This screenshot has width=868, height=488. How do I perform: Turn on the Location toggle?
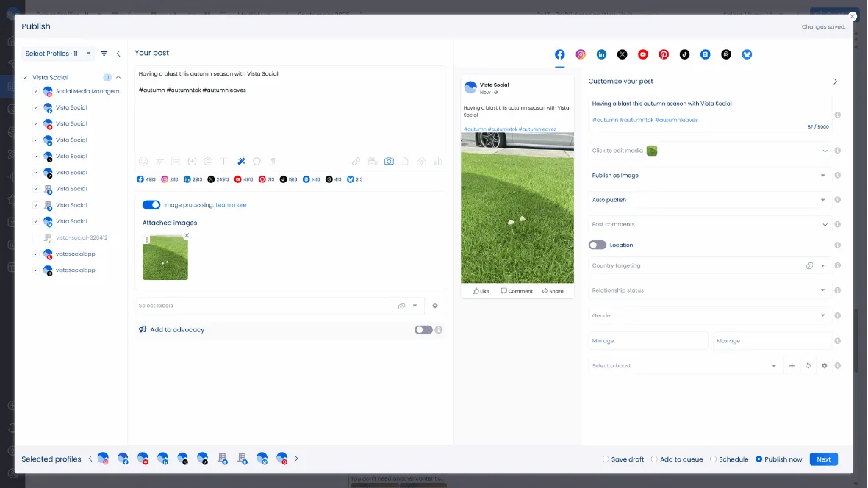[x=597, y=245]
